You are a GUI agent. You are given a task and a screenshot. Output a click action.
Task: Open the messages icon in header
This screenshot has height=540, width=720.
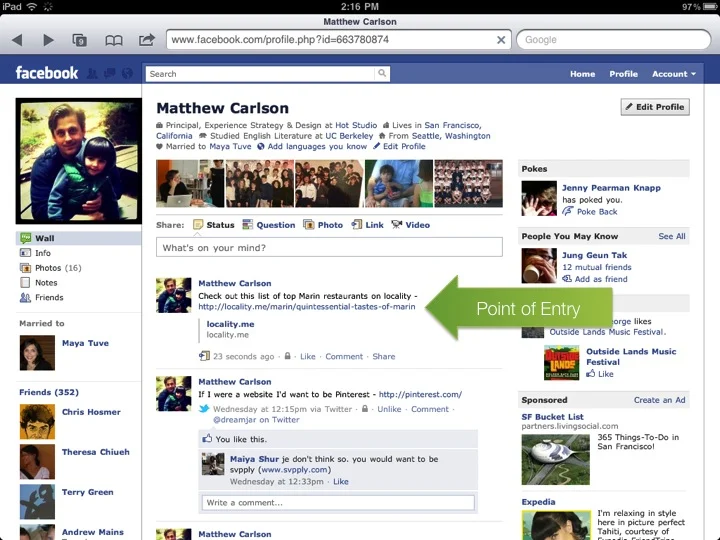(x=110, y=73)
